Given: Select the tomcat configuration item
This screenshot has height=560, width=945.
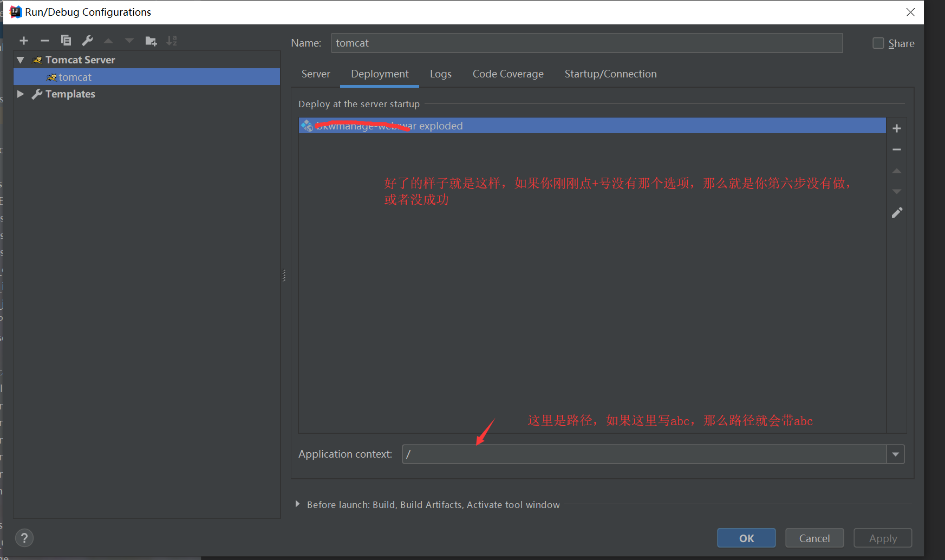Looking at the screenshot, I should click(x=147, y=77).
